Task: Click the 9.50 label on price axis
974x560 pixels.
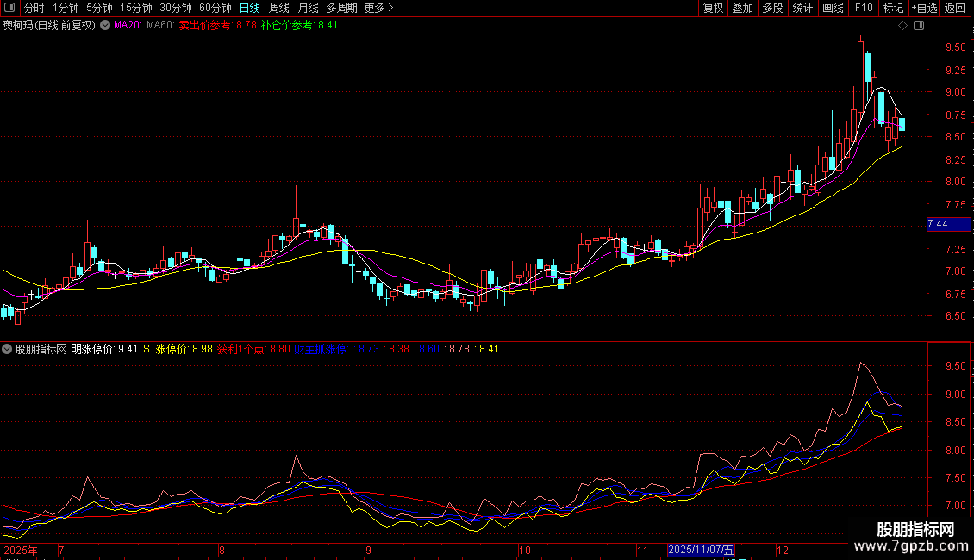Action: pyautogui.click(x=955, y=47)
